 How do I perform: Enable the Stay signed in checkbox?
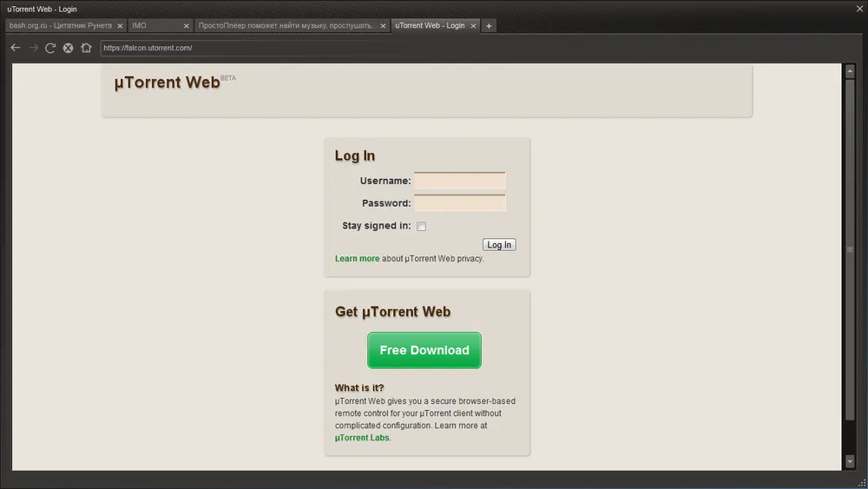(421, 226)
